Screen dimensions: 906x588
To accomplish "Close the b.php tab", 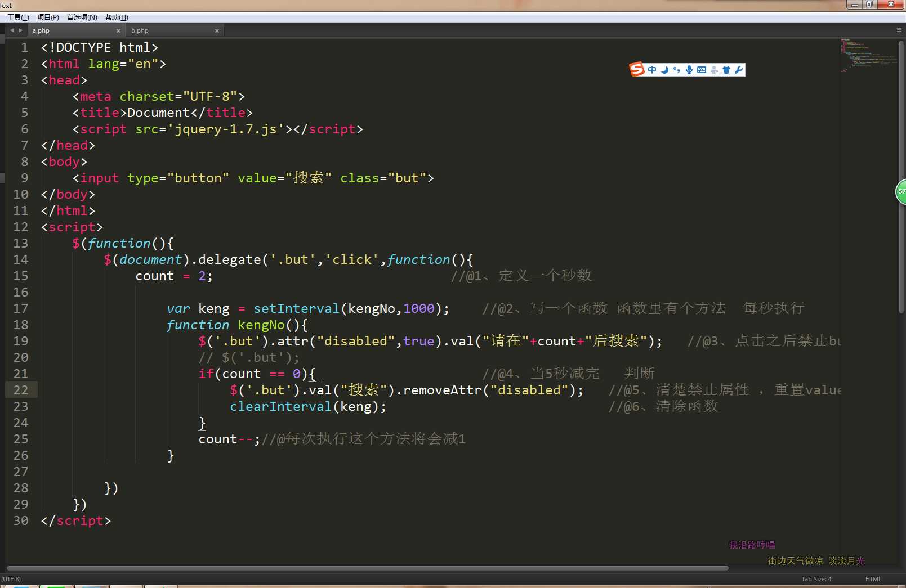I will tap(217, 31).
